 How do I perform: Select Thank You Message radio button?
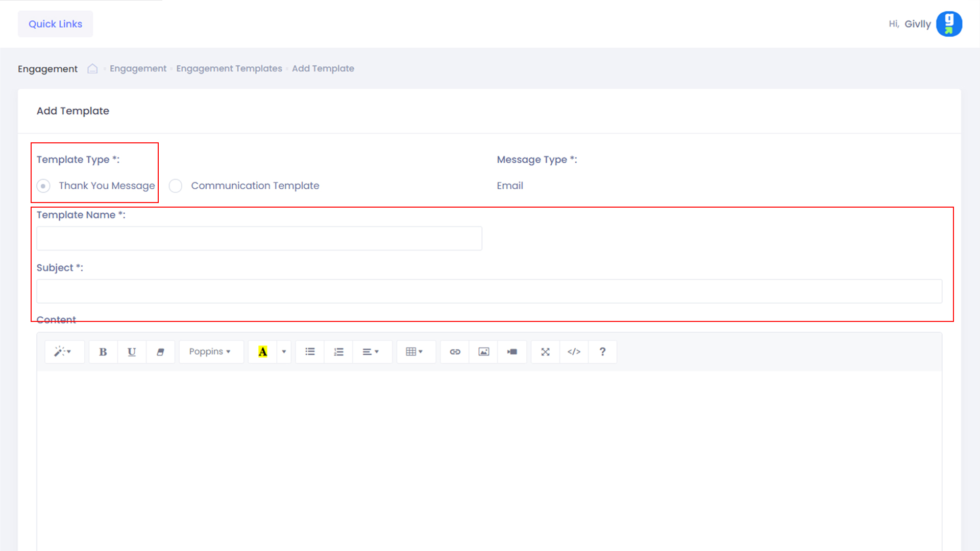click(x=43, y=186)
